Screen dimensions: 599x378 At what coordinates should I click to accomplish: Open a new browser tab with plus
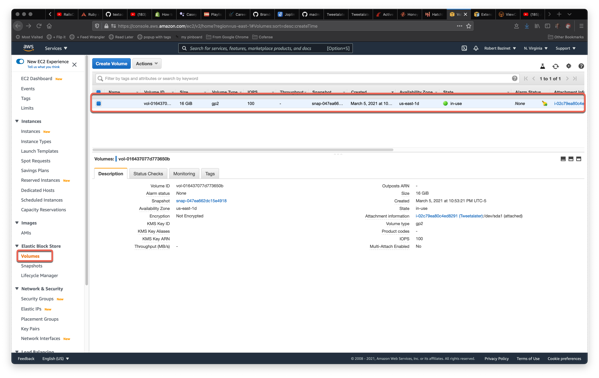(559, 14)
